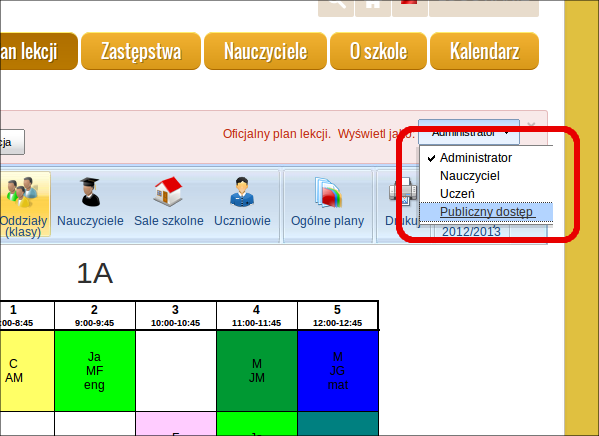Viewport: 599px width, 436px height.
Task: Go to the O szkole tab
Action: [x=378, y=51]
